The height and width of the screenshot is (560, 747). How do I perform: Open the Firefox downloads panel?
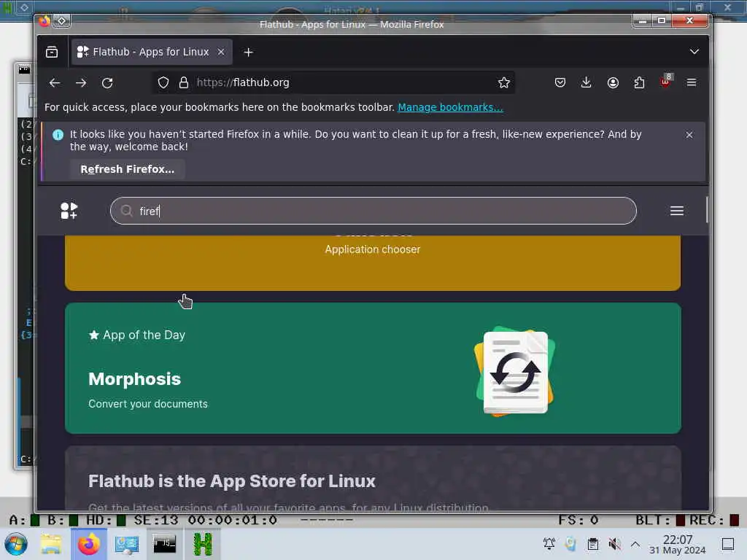point(587,83)
